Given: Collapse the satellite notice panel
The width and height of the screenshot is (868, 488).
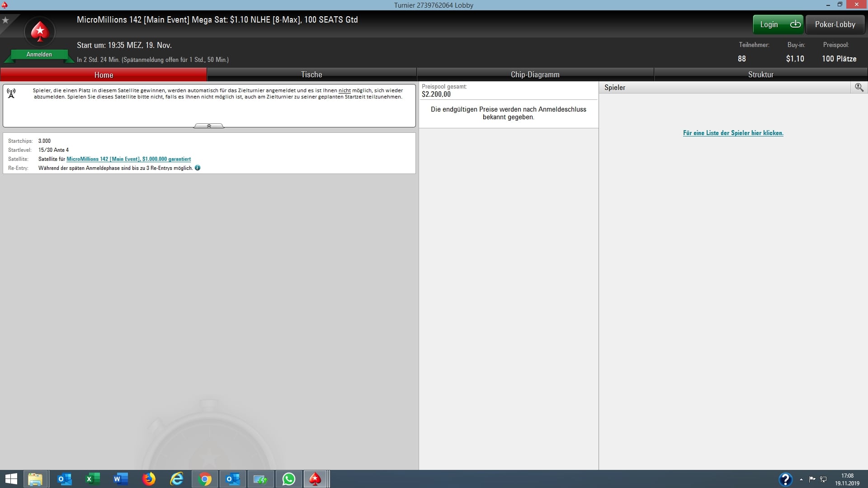Looking at the screenshot, I should pyautogui.click(x=209, y=126).
